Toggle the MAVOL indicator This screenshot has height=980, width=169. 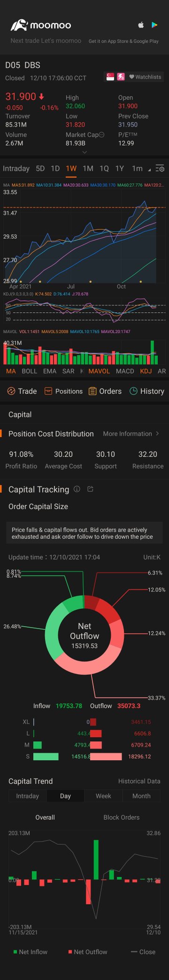[x=99, y=371]
